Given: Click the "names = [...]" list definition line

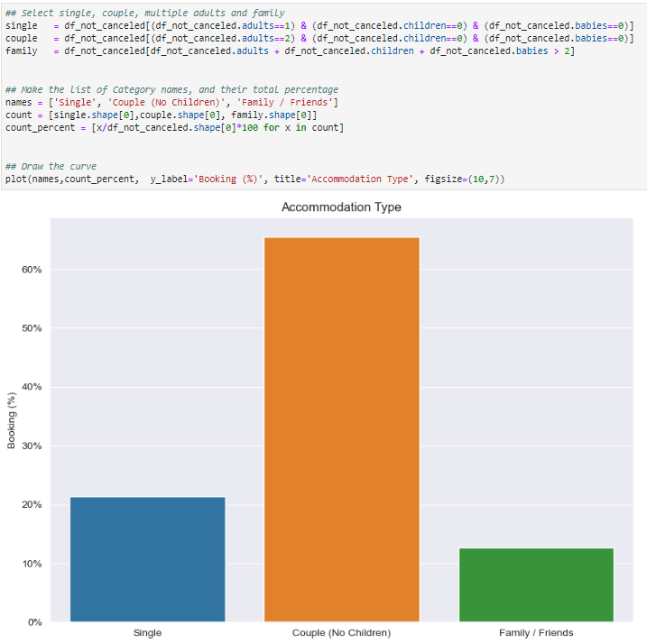Looking at the screenshot, I should tap(171, 103).
